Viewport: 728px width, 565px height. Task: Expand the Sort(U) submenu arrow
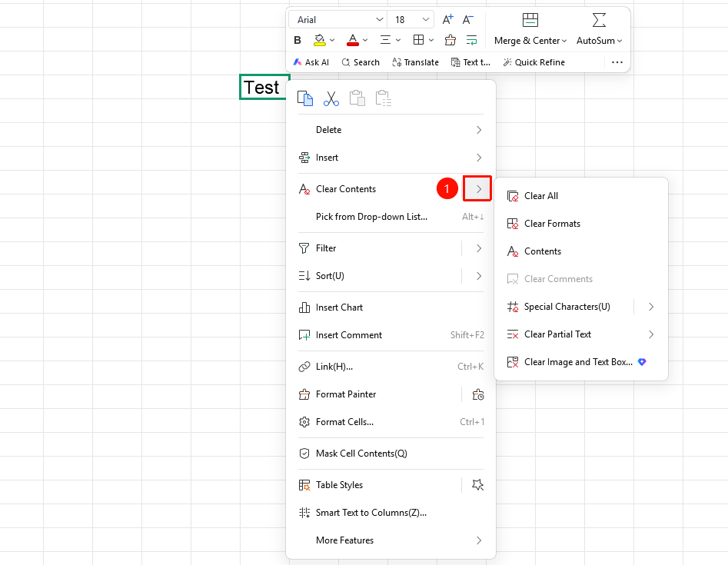(479, 276)
